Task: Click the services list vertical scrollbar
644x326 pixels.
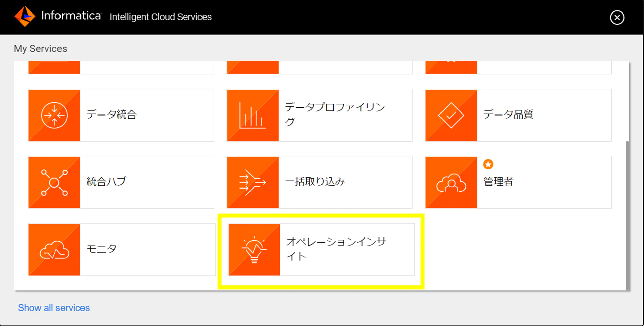Action: coord(627,215)
